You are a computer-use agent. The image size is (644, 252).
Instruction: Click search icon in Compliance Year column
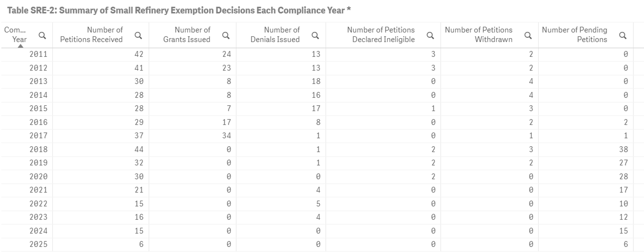tap(42, 36)
